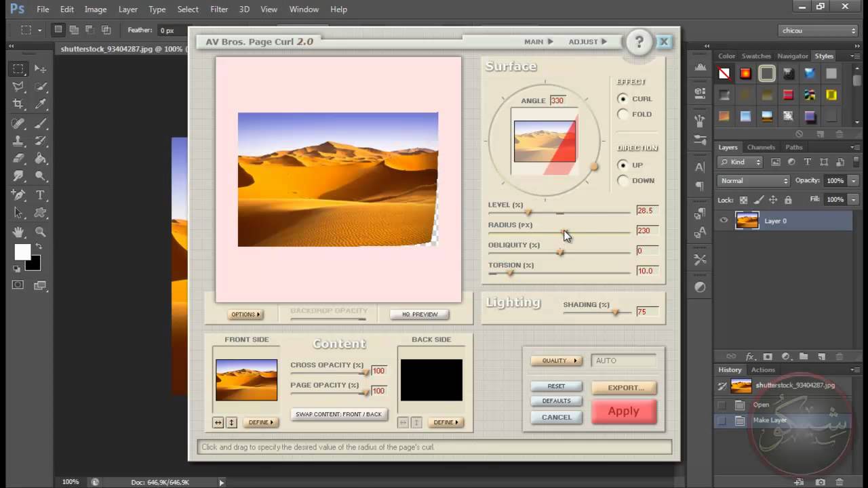Screen dimensions: 868x488
Task: Select the Pen tool
Action: pyautogui.click(x=18, y=195)
